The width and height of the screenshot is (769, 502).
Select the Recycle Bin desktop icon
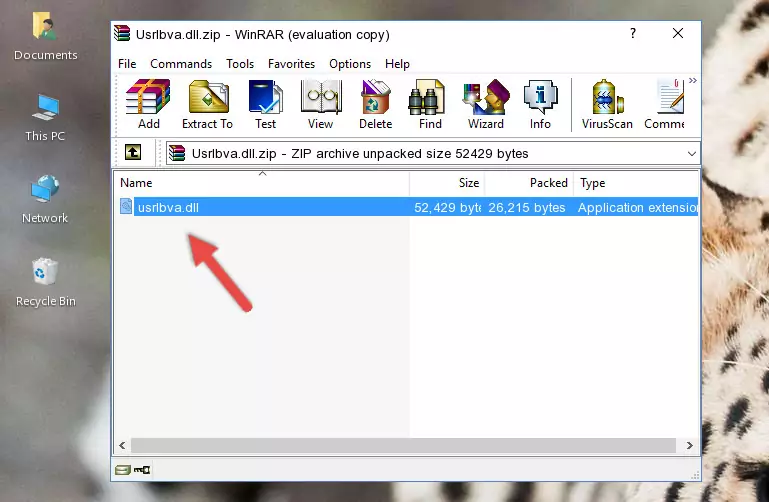(45, 282)
